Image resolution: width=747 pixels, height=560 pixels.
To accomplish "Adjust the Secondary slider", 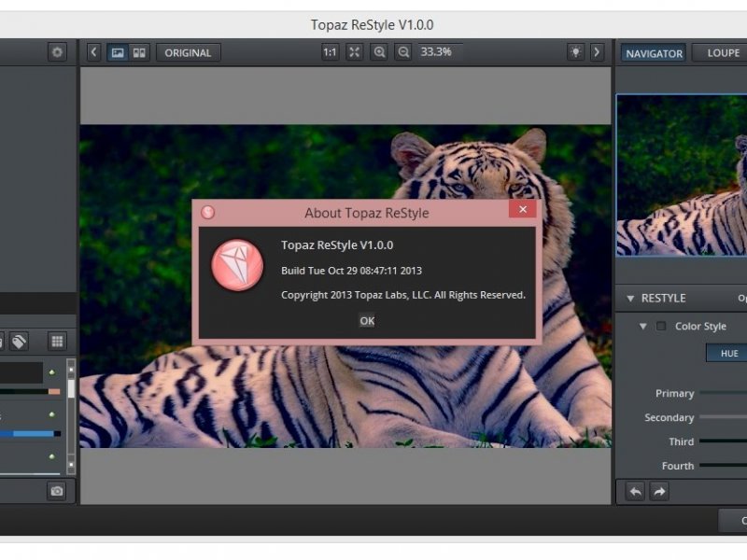I will (723, 417).
